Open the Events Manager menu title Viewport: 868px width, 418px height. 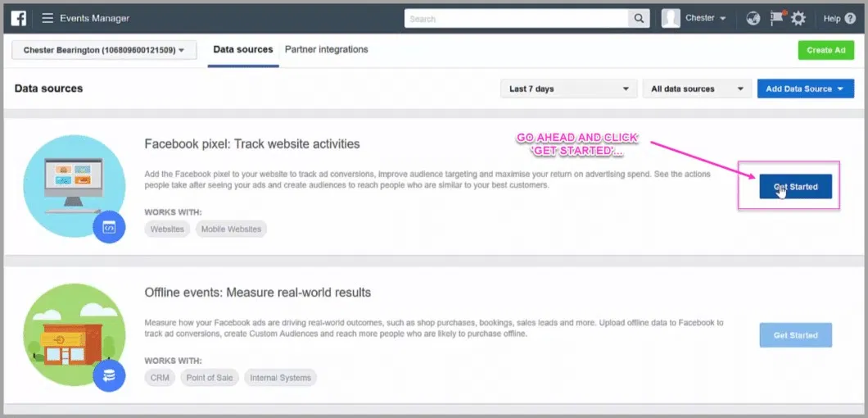point(95,18)
